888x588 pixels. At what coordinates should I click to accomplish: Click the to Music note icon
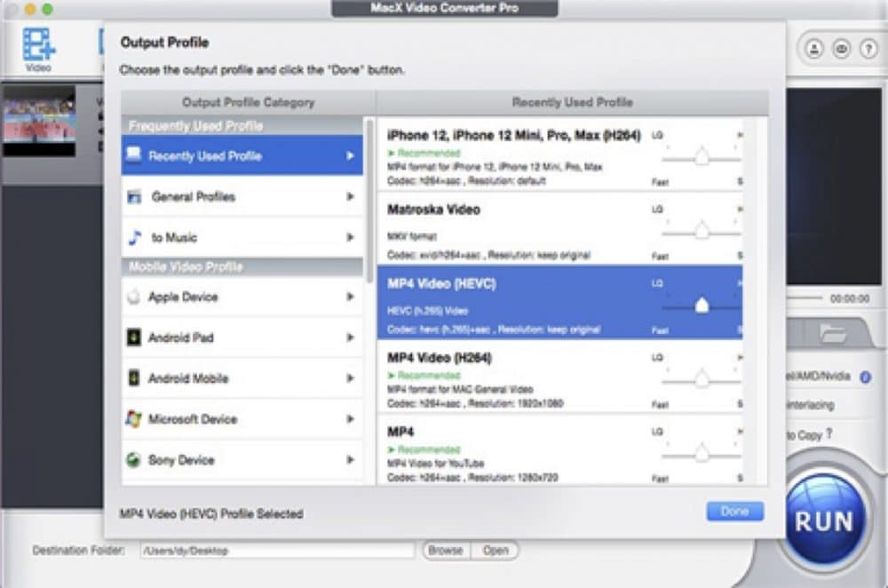point(135,237)
